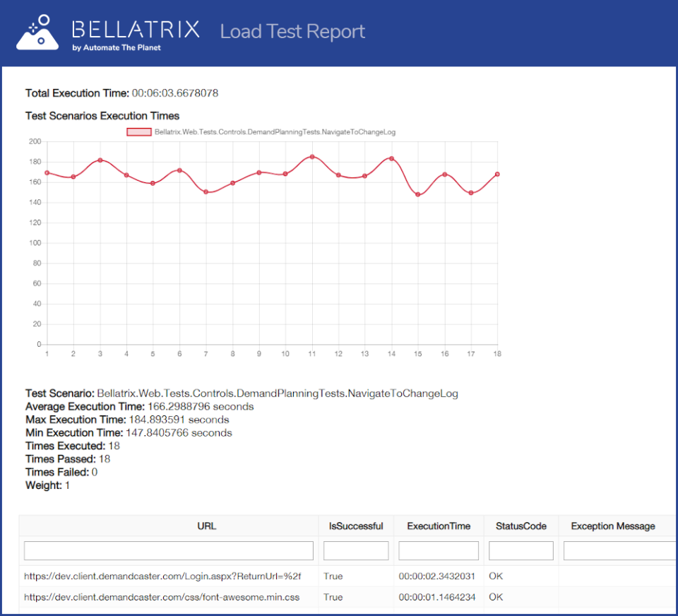Select the data point at x-axis position 1
678x616 pixels.
pos(47,172)
